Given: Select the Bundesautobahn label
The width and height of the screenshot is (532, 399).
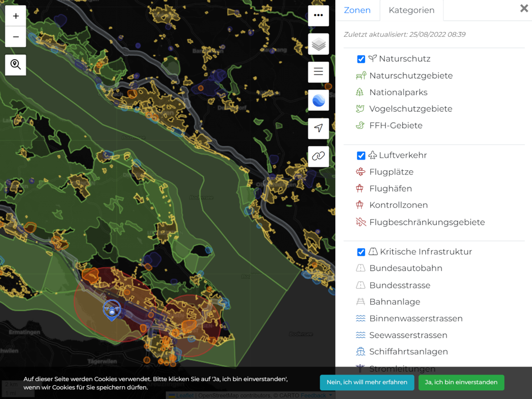Looking at the screenshot, I should (x=406, y=268).
